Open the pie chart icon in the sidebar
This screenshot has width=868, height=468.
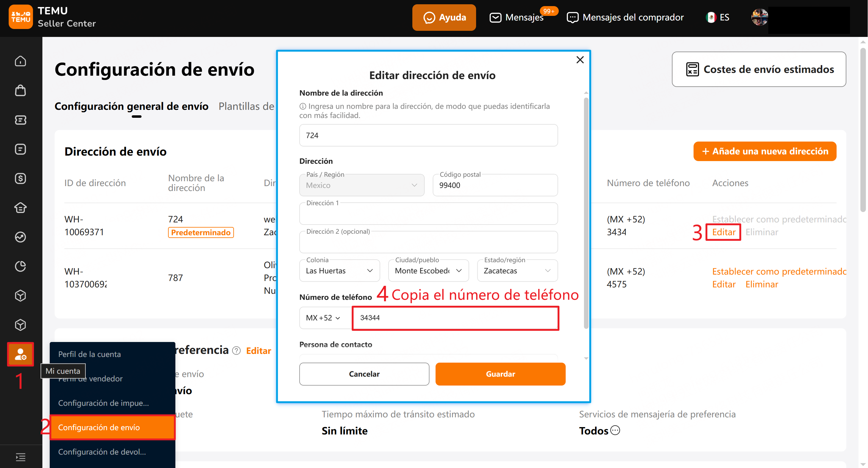[20, 266]
